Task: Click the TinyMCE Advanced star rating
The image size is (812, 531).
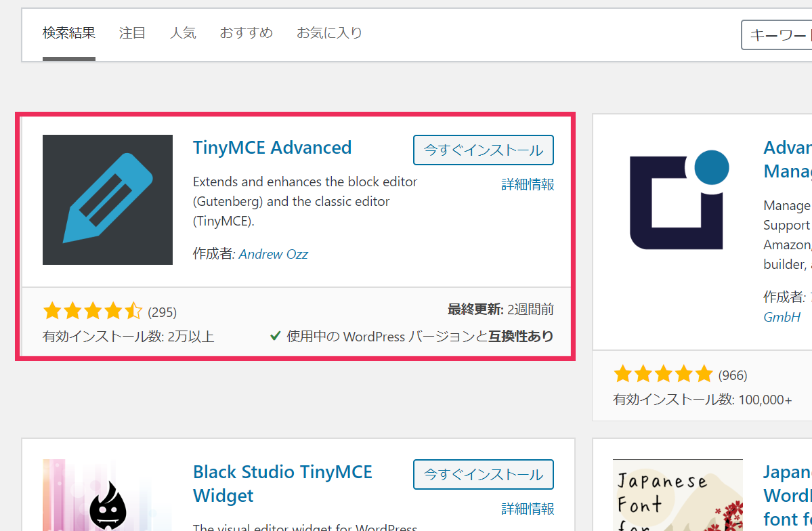Action: [x=93, y=312]
